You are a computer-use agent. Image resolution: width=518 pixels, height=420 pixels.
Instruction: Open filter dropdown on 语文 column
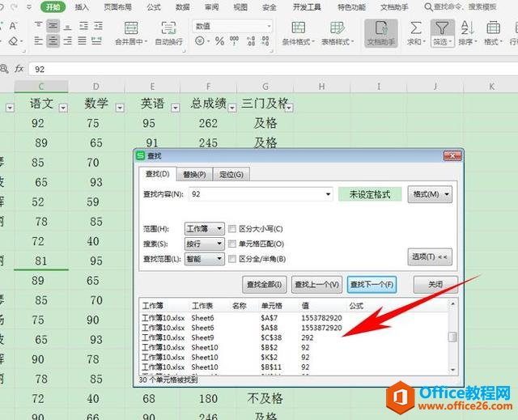click(63, 108)
